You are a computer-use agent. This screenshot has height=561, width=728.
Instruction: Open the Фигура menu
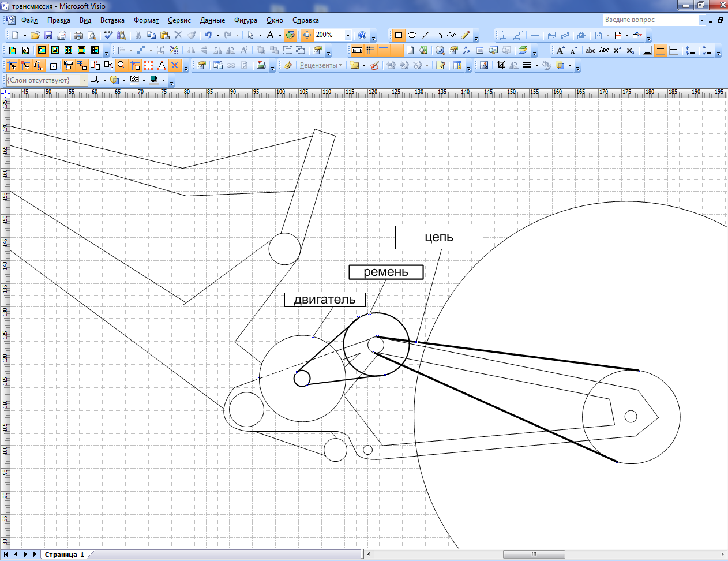click(246, 20)
